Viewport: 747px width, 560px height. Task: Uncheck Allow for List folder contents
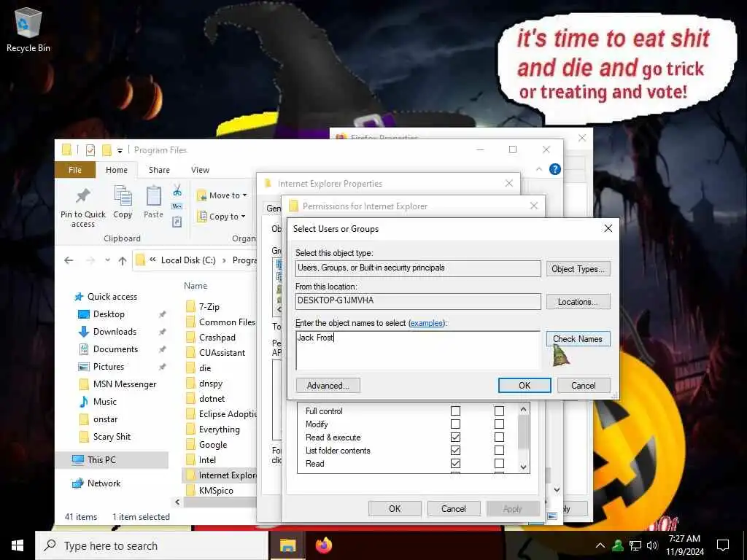pyautogui.click(x=455, y=450)
